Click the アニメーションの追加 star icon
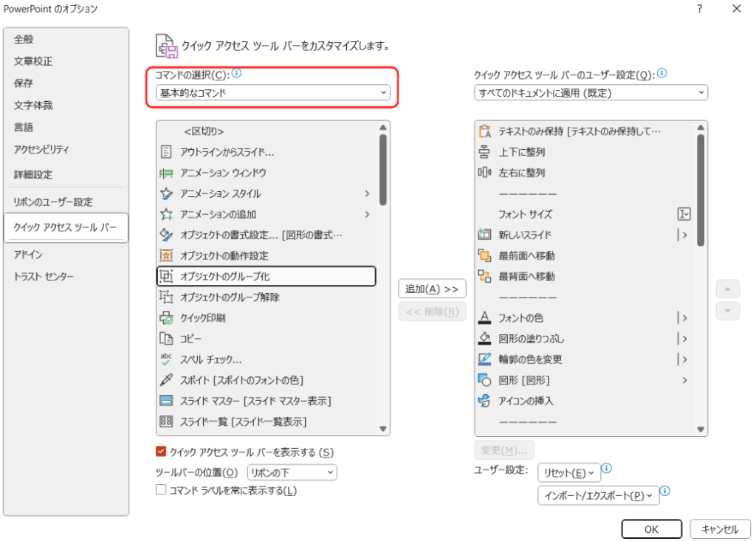756x541 pixels. 166,214
